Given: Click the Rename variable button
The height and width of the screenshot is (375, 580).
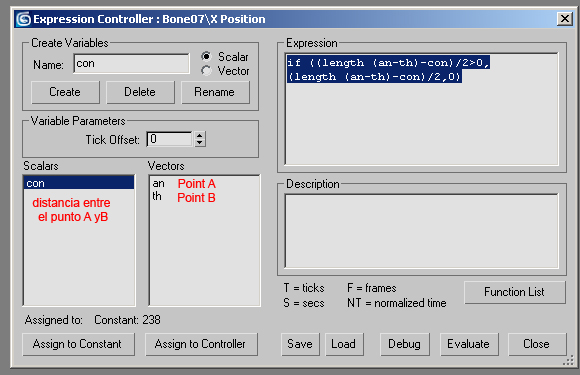Looking at the screenshot, I should click(x=215, y=92).
